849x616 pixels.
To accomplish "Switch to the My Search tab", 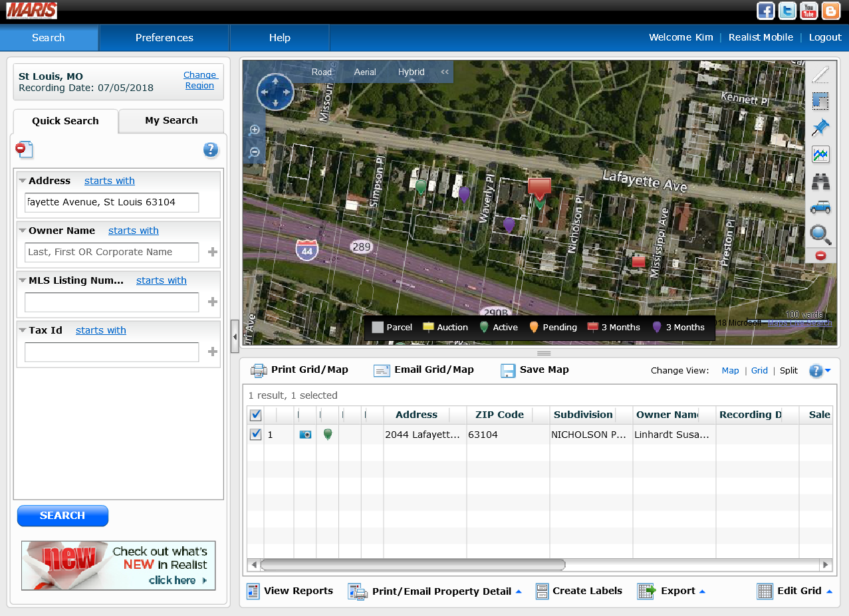I will pyautogui.click(x=172, y=120).
